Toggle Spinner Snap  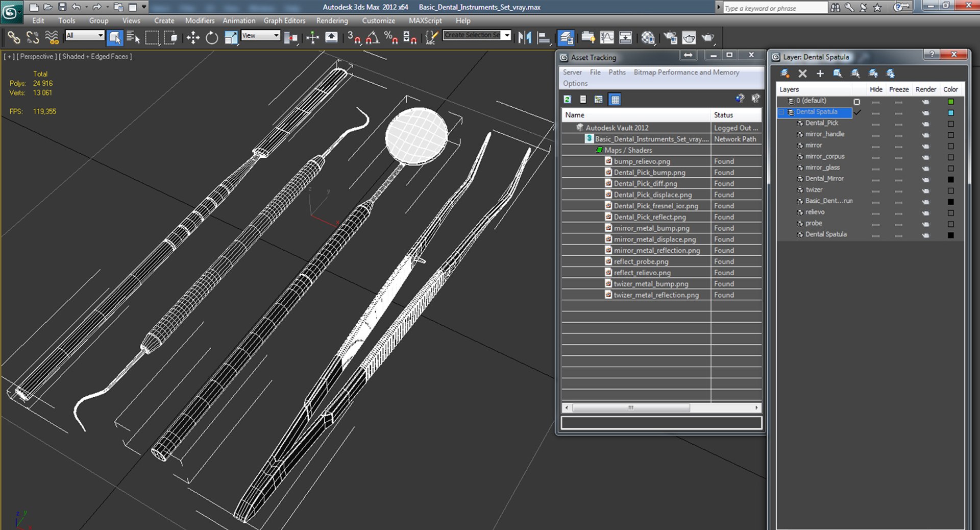click(410, 37)
